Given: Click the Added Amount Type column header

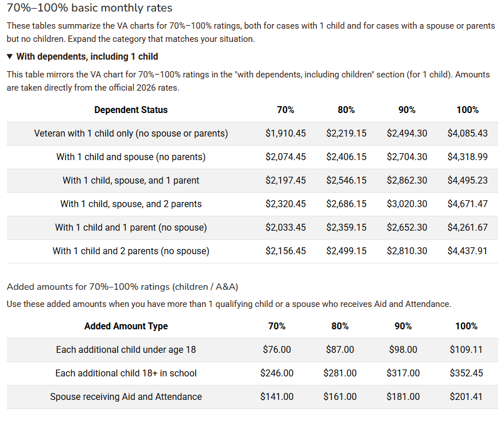Looking at the screenshot, I should tap(126, 326).
